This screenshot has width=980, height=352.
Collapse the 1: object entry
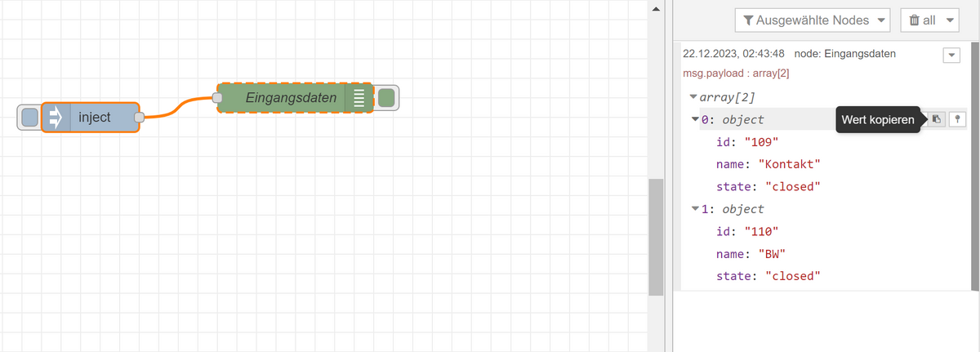pyautogui.click(x=696, y=209)
